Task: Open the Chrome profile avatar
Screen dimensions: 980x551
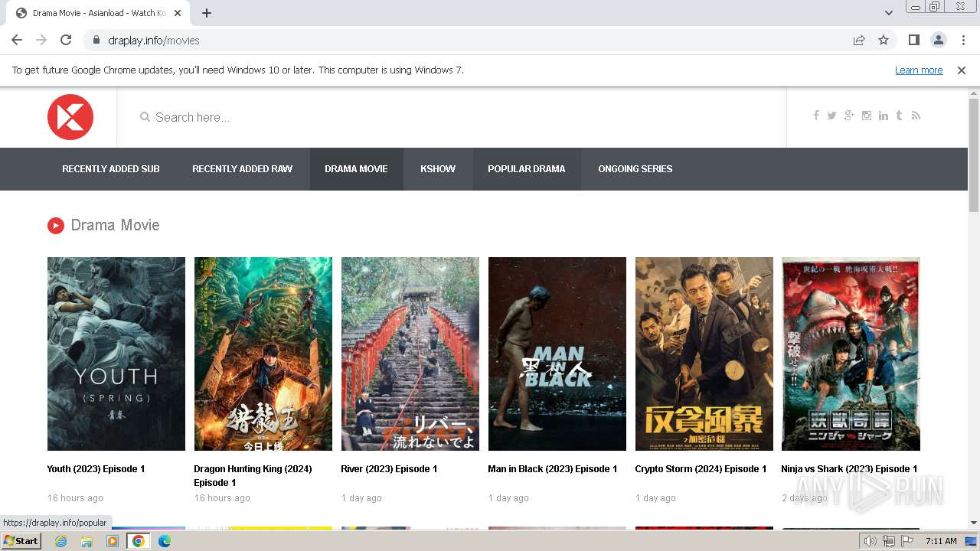Action: point(938,40)
